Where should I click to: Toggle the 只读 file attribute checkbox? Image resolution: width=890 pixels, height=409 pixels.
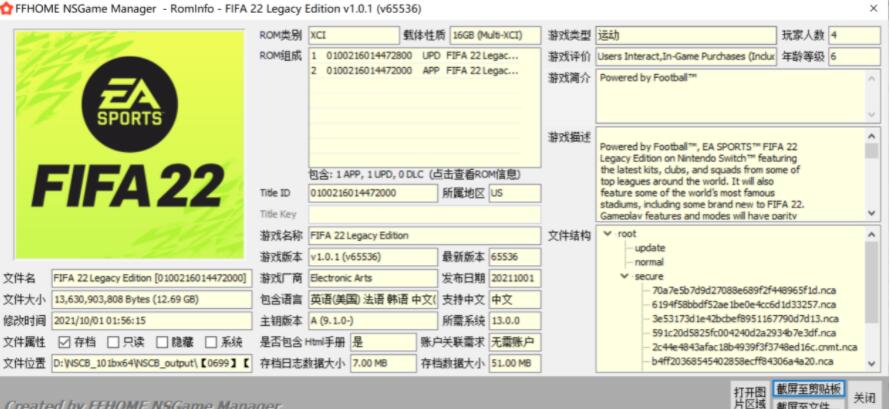113,342
